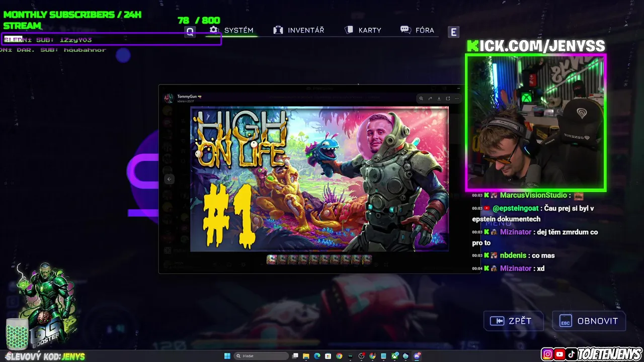Open Microsoft Store from the taskbar
Image resolution: width=644 pixels, height=362 pixels.
coord(328,356)
